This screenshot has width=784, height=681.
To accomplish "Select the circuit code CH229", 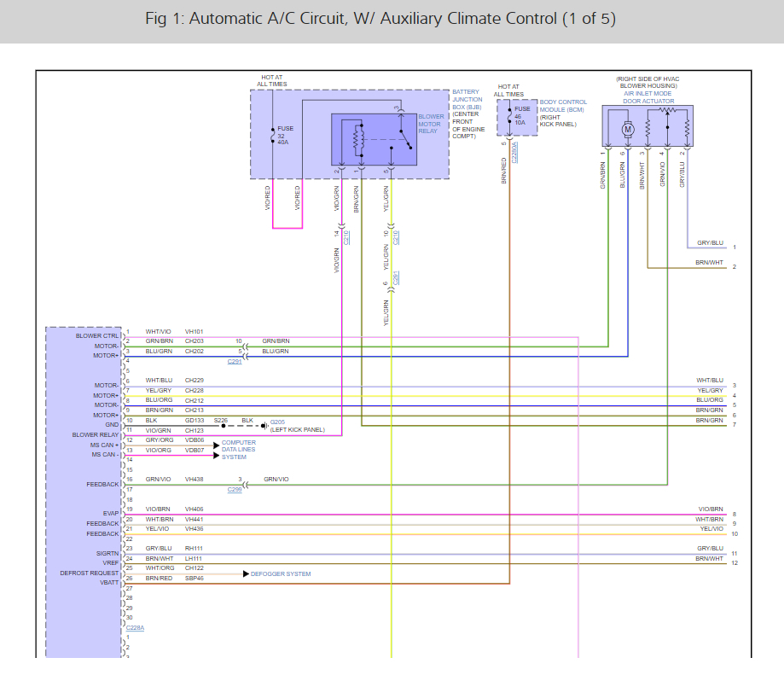I will 194,381.
